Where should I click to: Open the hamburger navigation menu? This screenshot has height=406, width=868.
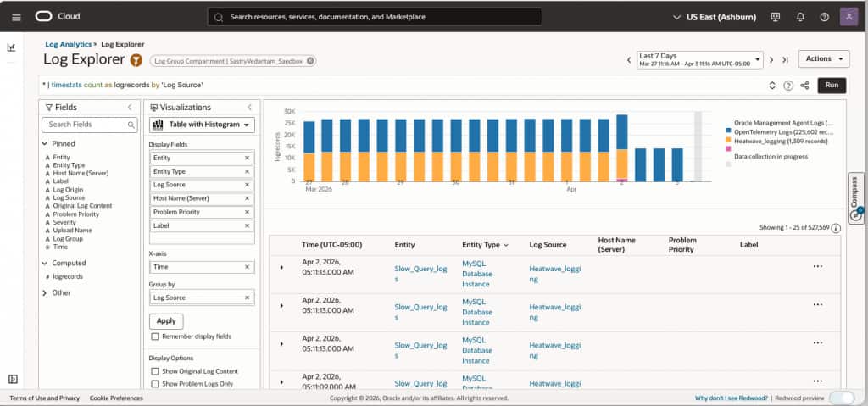[16, 17]
